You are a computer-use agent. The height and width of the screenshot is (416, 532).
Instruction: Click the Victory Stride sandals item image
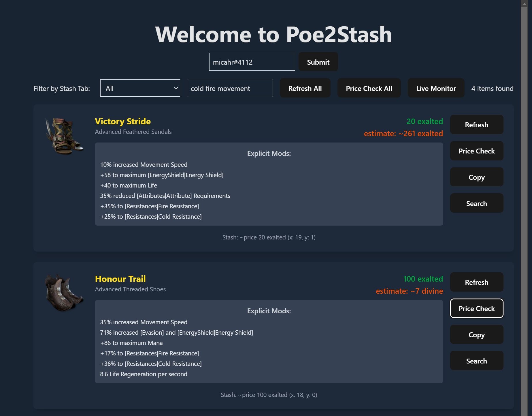64,136
